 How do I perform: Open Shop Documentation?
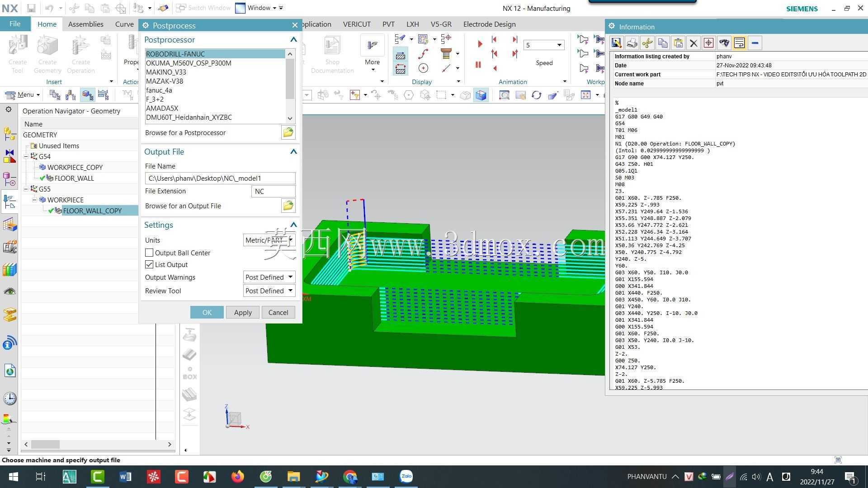click(332, 54)
